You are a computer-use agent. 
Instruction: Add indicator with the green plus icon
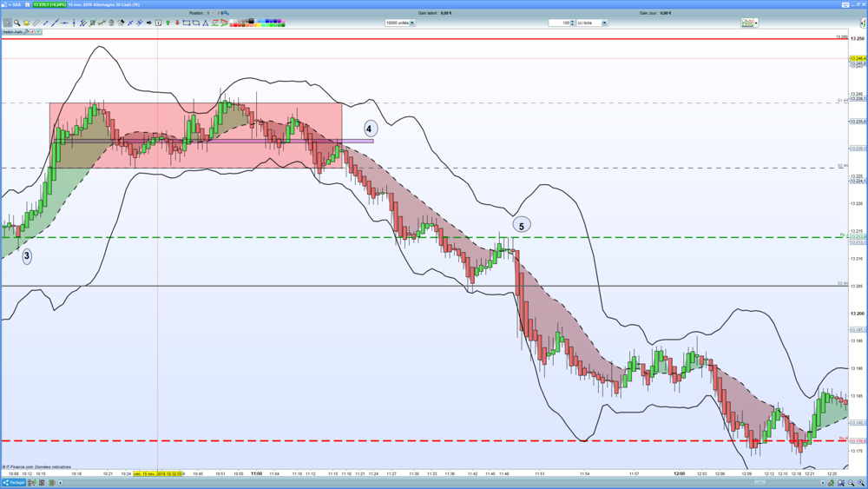pos(38,32)
